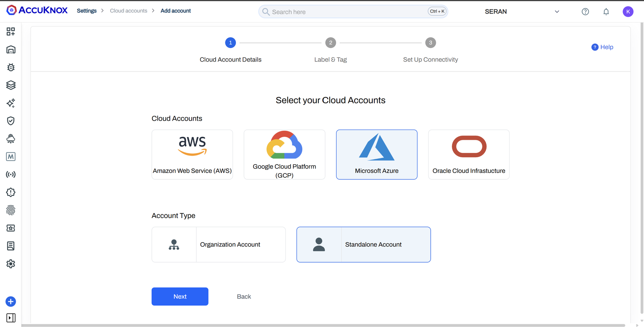The height and width of the screenshot is (327, 644).
Task: Click Add account breadcrumb
Action: click(175, 11)
